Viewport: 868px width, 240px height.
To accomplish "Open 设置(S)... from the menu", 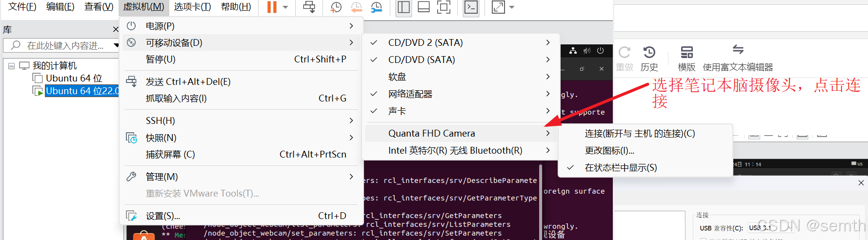I will tap(240, 216).
